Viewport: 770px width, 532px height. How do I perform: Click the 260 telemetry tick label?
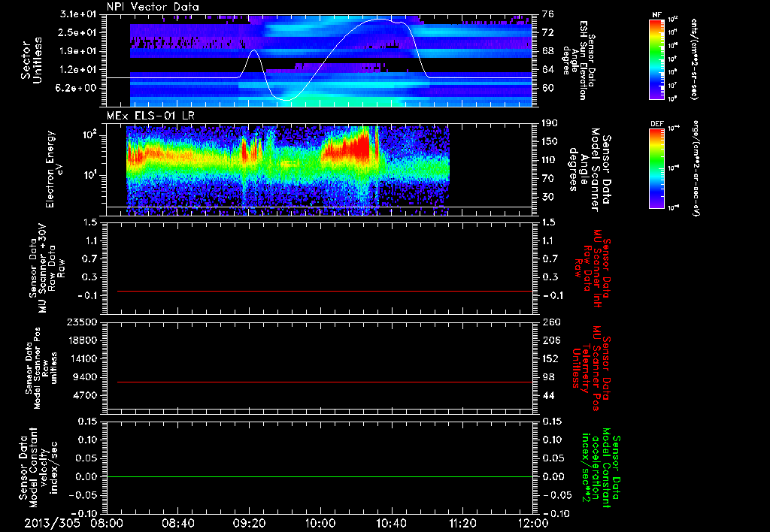coord(550,322)
